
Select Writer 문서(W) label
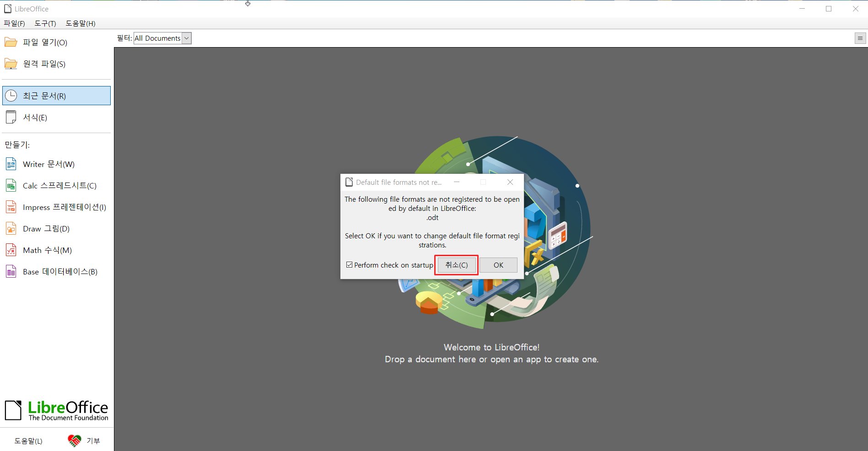click(49, 164)
